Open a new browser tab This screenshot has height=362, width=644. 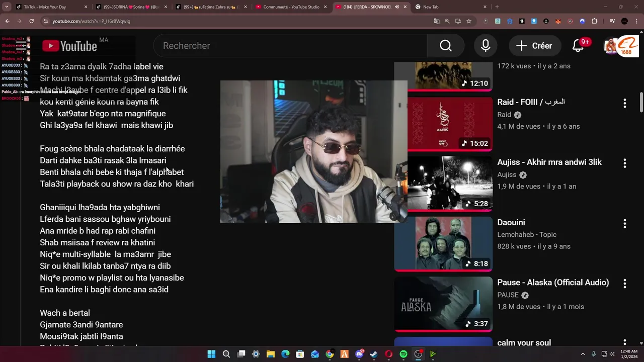497,7
